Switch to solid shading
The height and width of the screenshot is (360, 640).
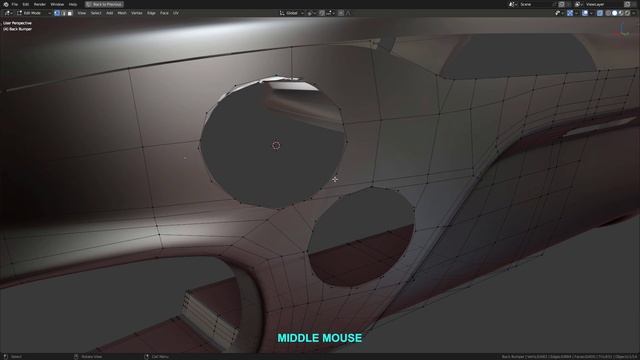pyautogui.click(x=614, y=13)
